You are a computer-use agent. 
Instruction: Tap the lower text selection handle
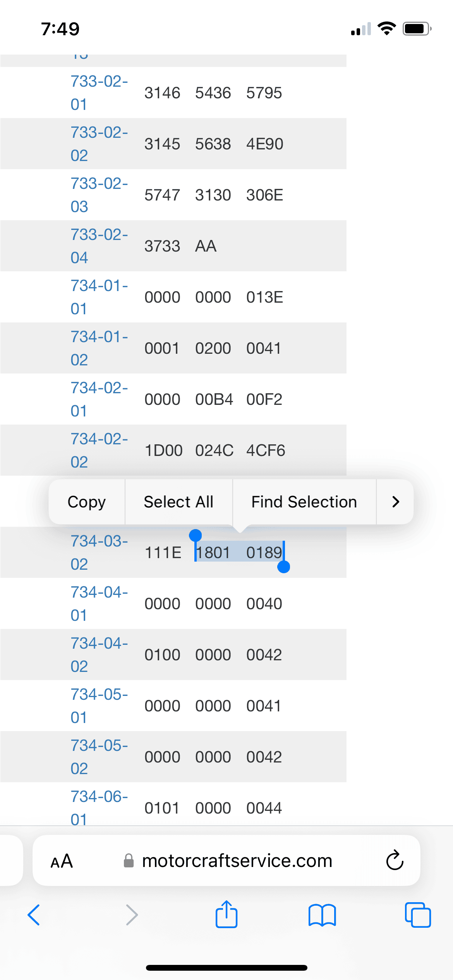284,567
